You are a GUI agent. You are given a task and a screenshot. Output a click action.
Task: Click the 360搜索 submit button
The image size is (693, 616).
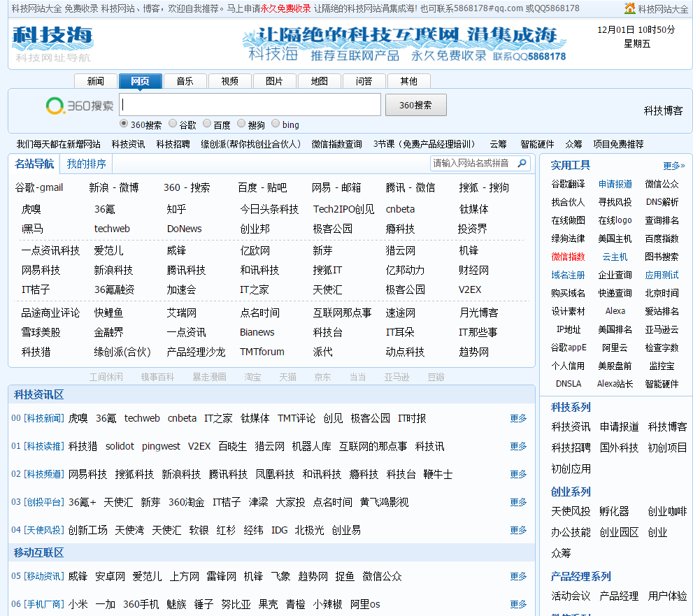[415, 105]
